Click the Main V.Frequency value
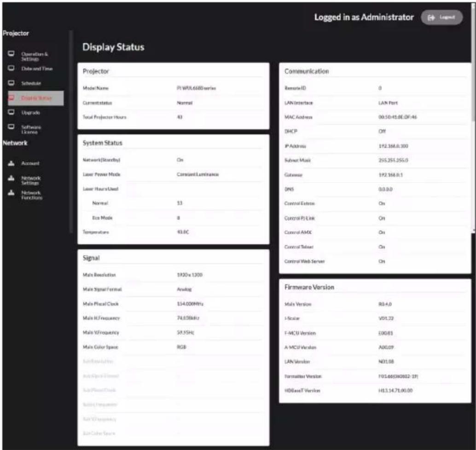 click(x=185, y=333)
